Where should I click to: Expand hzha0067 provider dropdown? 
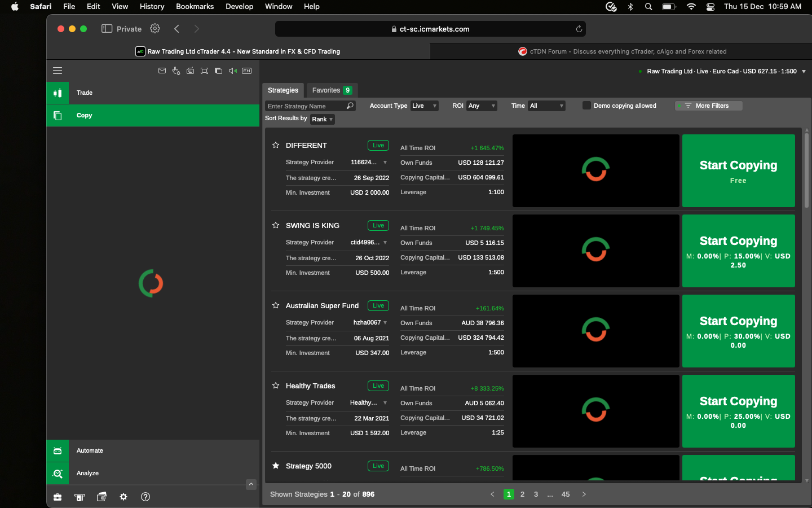pyautogui.click(x=385, y=322)
